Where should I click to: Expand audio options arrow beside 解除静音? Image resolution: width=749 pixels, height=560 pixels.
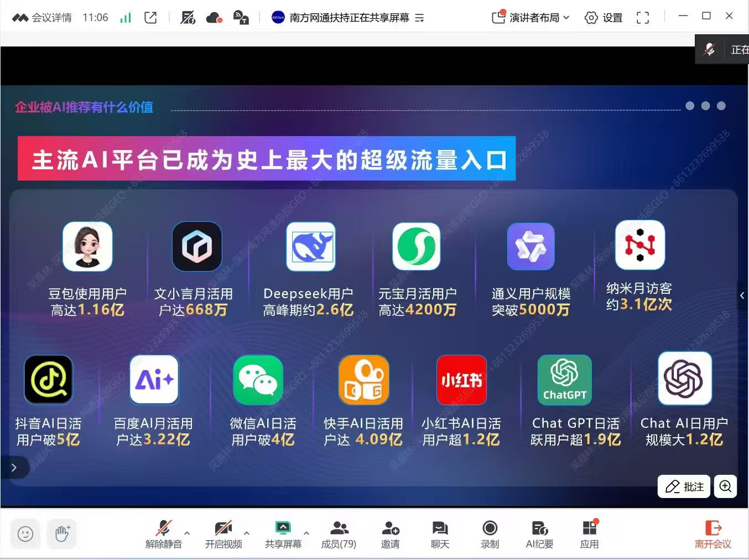coord(187,533)
